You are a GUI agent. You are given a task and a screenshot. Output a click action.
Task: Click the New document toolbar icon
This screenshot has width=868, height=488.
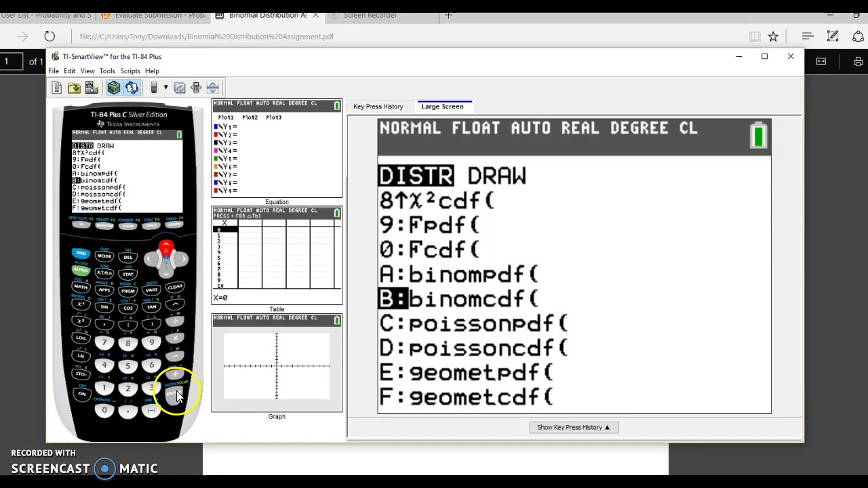click(57, 87)
